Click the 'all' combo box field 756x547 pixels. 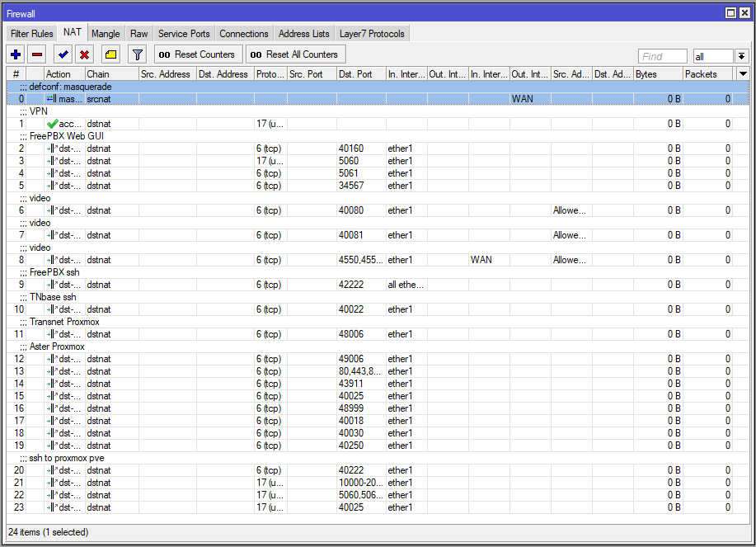click(714, 56)
